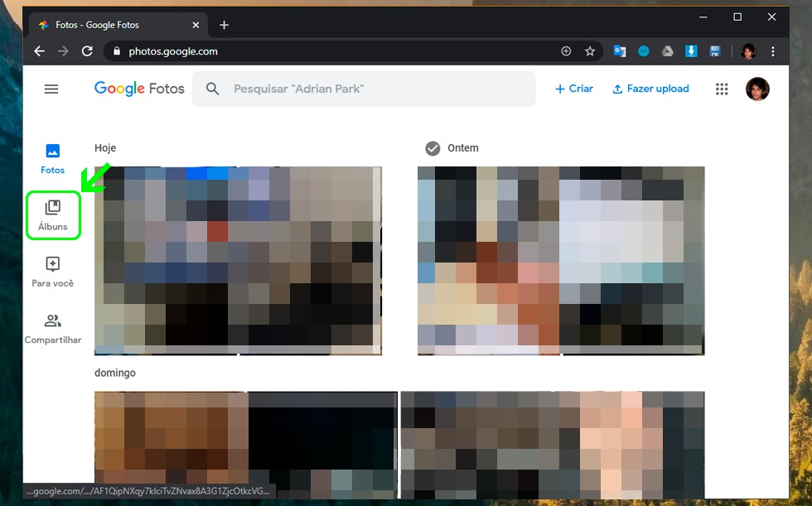
Task: Go forward in browser history
Action: pyautogui.click(x=63, y=51)
